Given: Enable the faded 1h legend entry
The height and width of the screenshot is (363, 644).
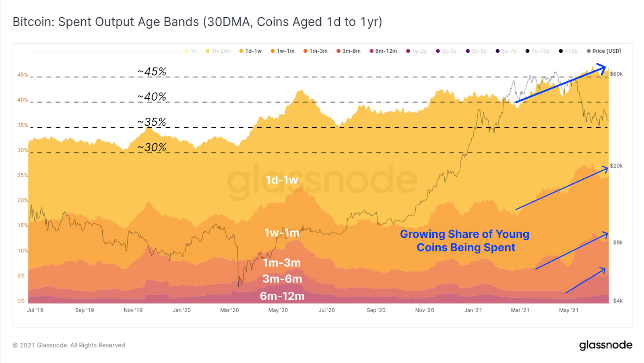Looking at the screenshot, I should [191, 51].
